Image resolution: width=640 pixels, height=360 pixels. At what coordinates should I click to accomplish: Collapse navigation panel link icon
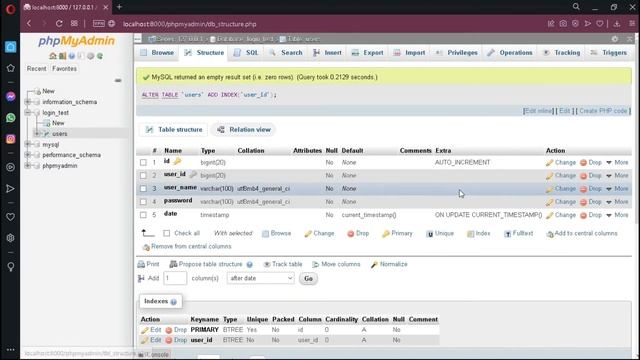(118, 80)
